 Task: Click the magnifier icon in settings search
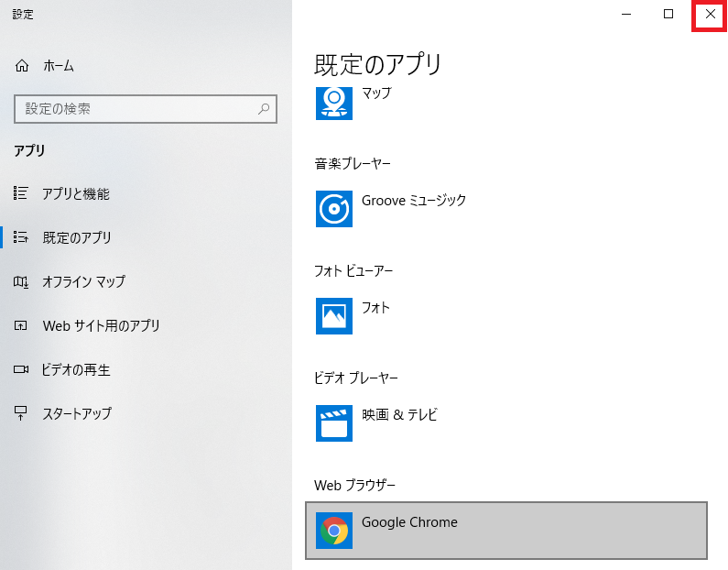[x=264, y=109]
